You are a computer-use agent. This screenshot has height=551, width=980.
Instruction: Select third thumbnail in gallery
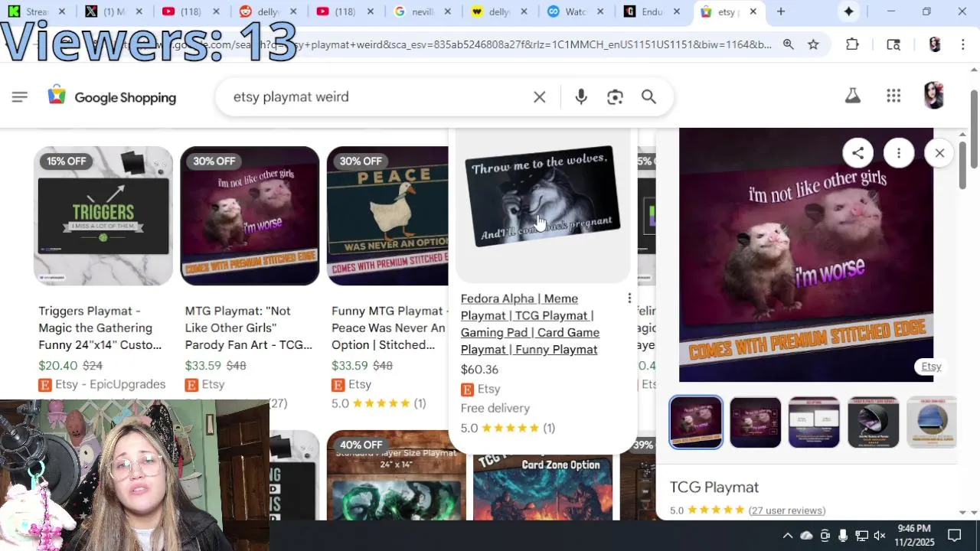coord(814,422)
